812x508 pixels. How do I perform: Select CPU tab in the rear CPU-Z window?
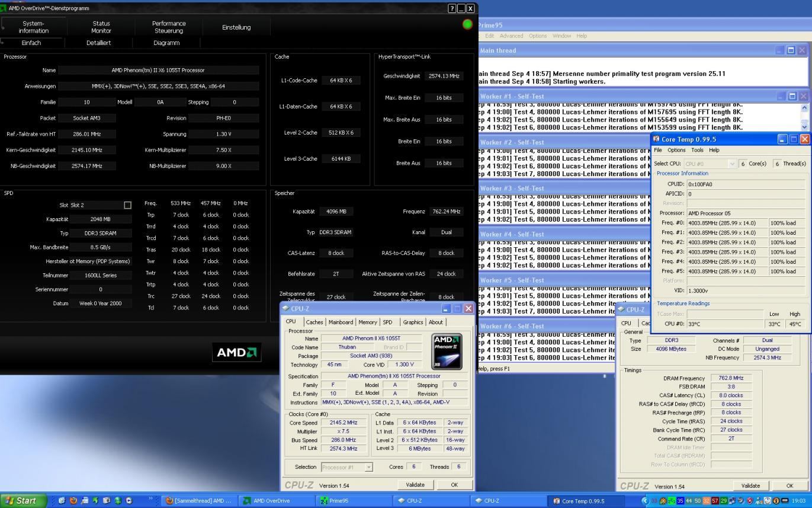[626, 323]
